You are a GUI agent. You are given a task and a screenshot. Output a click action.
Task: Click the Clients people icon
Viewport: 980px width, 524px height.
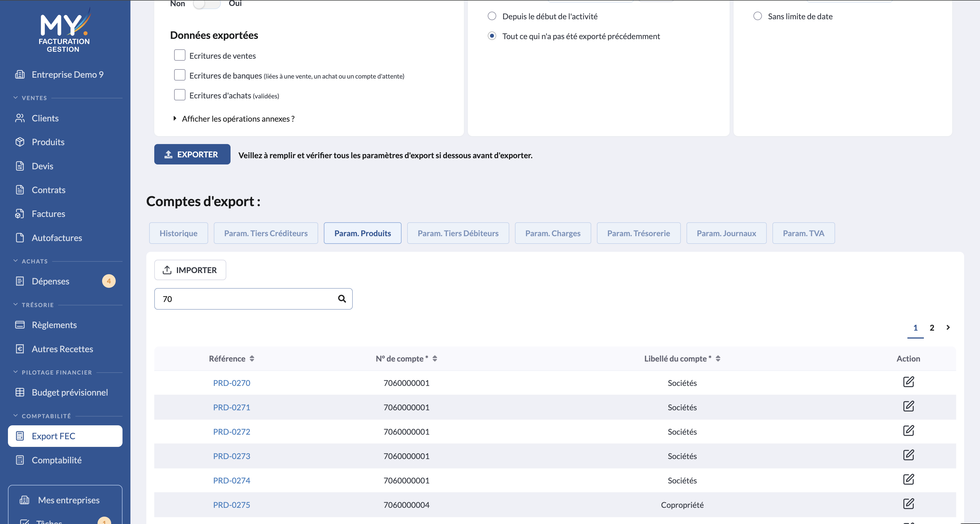click(x=20, y=118)
